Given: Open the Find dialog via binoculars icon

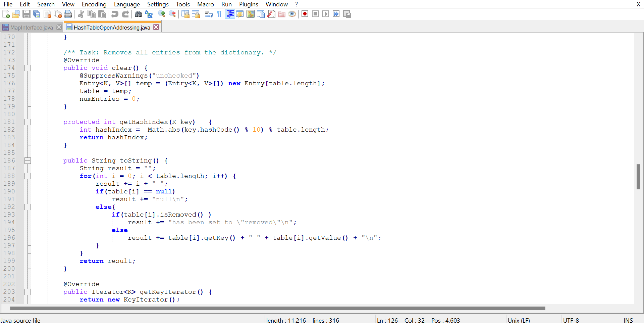Looking at the screenshot, I should click(x=138, y=14).
